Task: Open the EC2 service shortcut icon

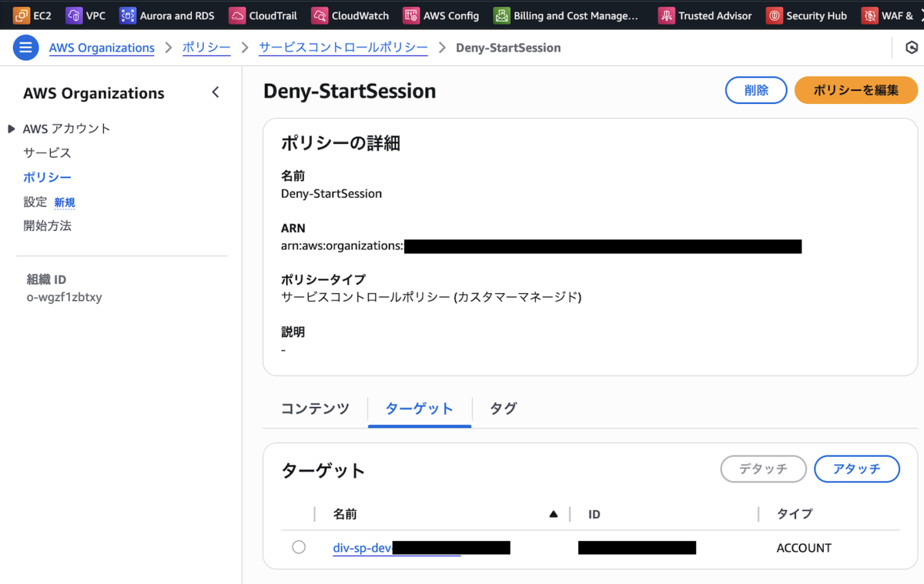Action: pyautogui.click(x=22, y=15)
